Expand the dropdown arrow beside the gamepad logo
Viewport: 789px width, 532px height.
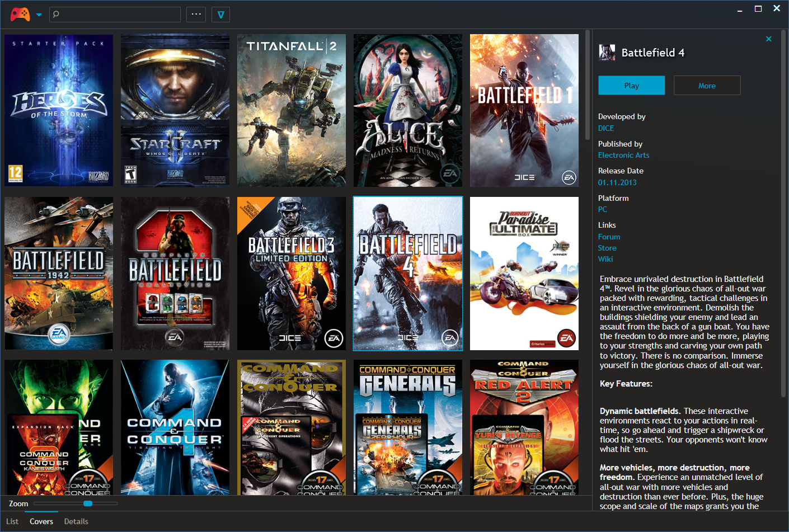click(x=39, y=15)
